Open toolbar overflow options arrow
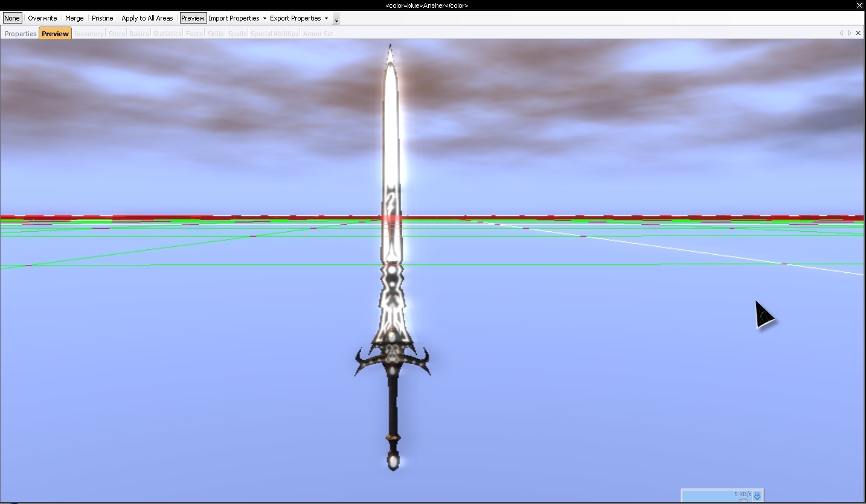Screen dimensions: 866x504 tap(336, 19)
